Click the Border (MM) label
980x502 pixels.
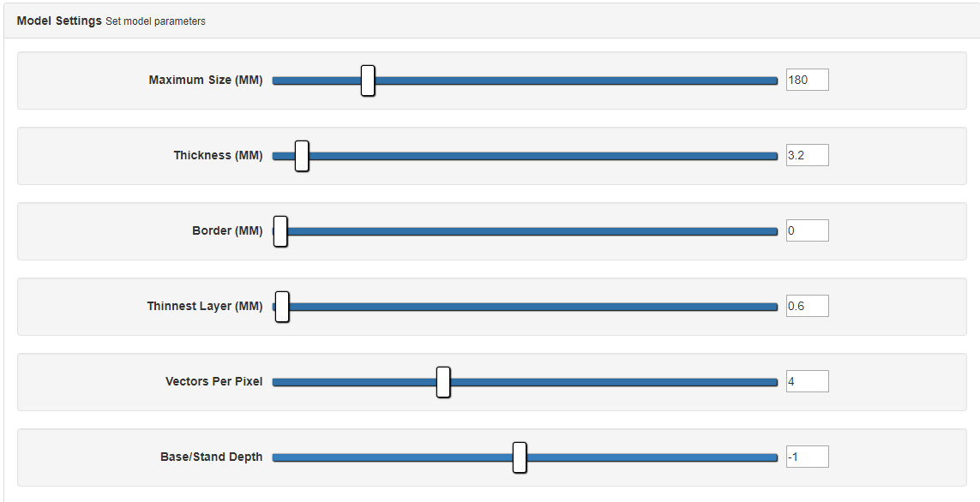pyautogui.click(x=227, y=231)
